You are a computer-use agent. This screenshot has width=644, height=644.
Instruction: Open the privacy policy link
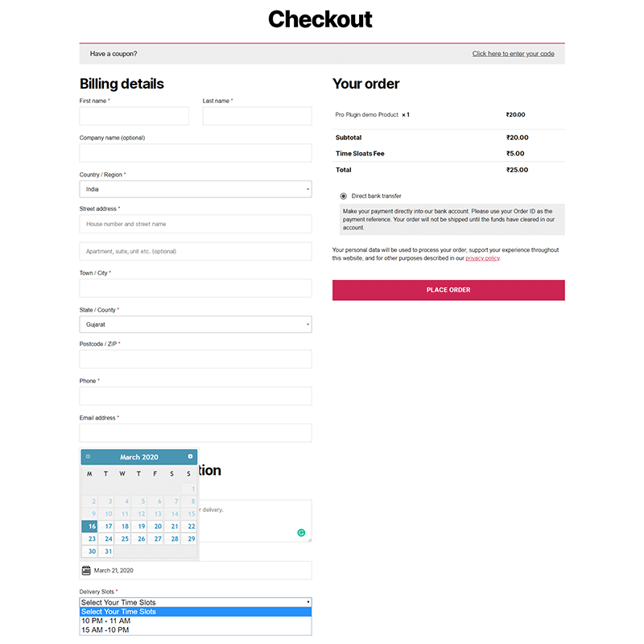[482, 258]
